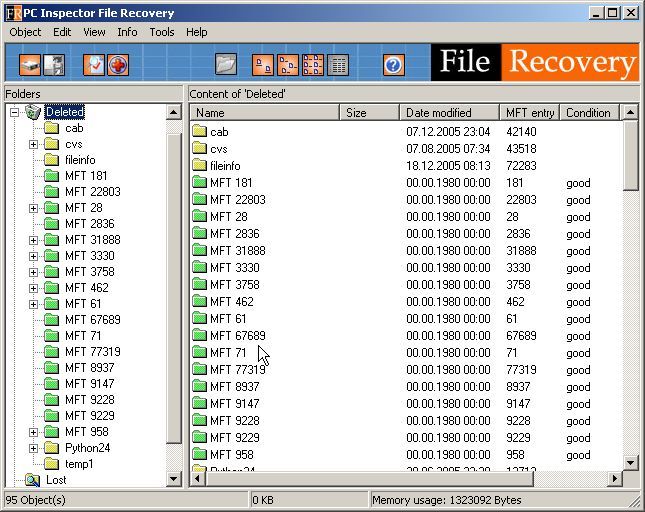Switch to large icons view
Viewport: 645px width, 512px height.
tap(263, 65)
